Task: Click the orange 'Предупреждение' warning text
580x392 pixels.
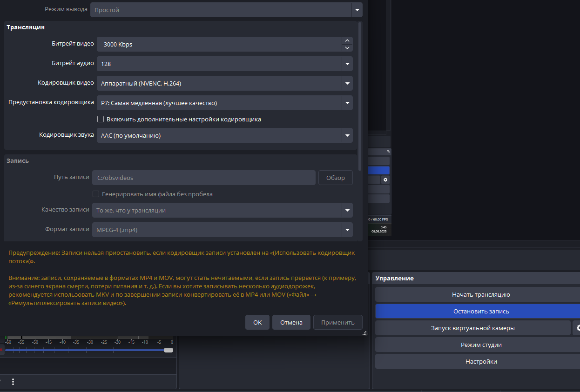Action: coord(182,257)
